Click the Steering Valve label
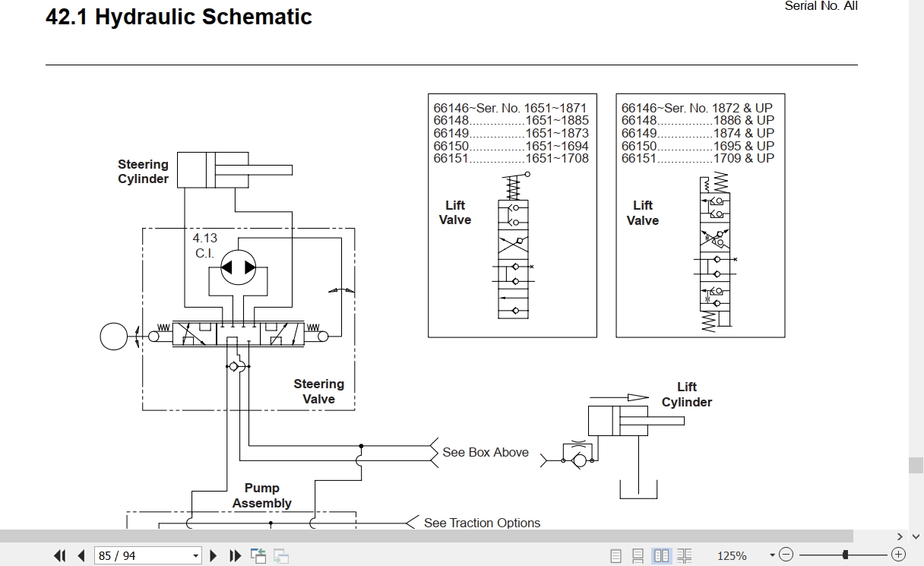The height and width of the screenshot is (566, 924). (x=319, y=391)
